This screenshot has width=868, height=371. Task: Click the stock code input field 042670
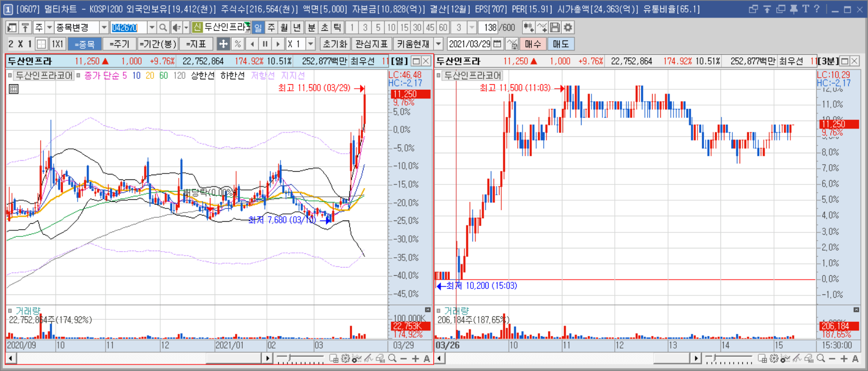(129, 27)
